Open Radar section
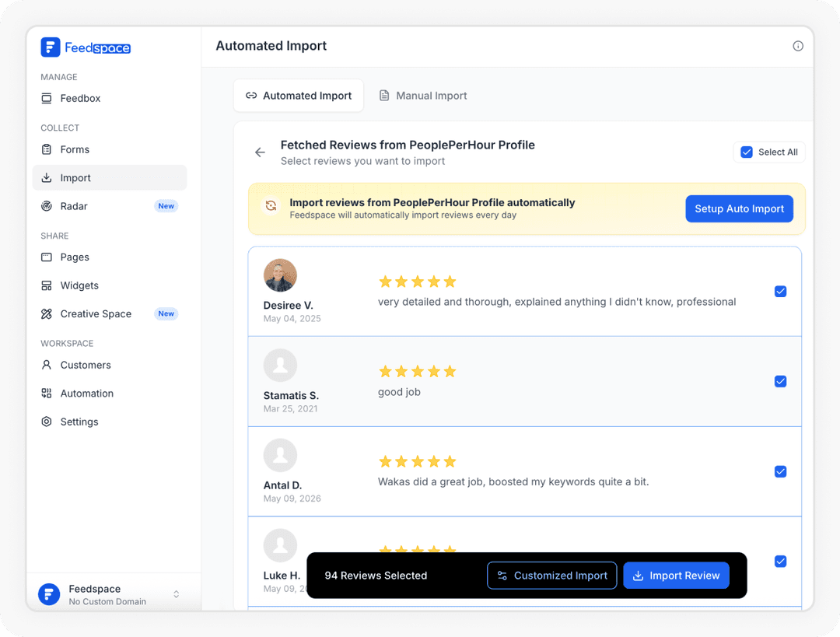 (110, 206)
